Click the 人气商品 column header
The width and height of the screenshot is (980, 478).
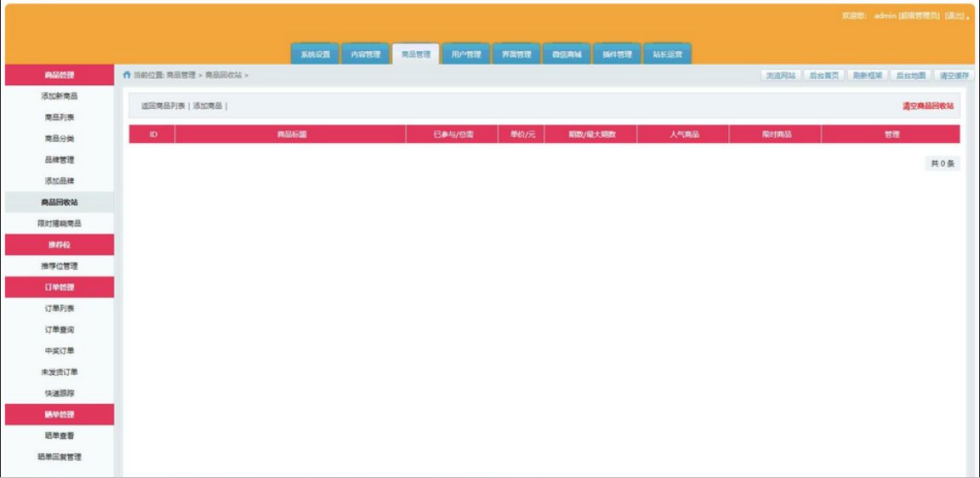[683, 134]
